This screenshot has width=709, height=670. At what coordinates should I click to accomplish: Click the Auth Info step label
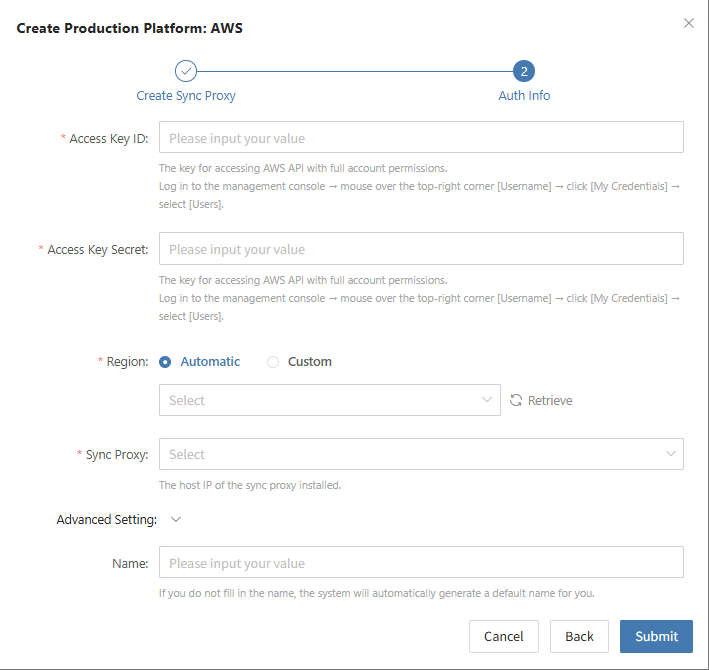pos(524,96)
